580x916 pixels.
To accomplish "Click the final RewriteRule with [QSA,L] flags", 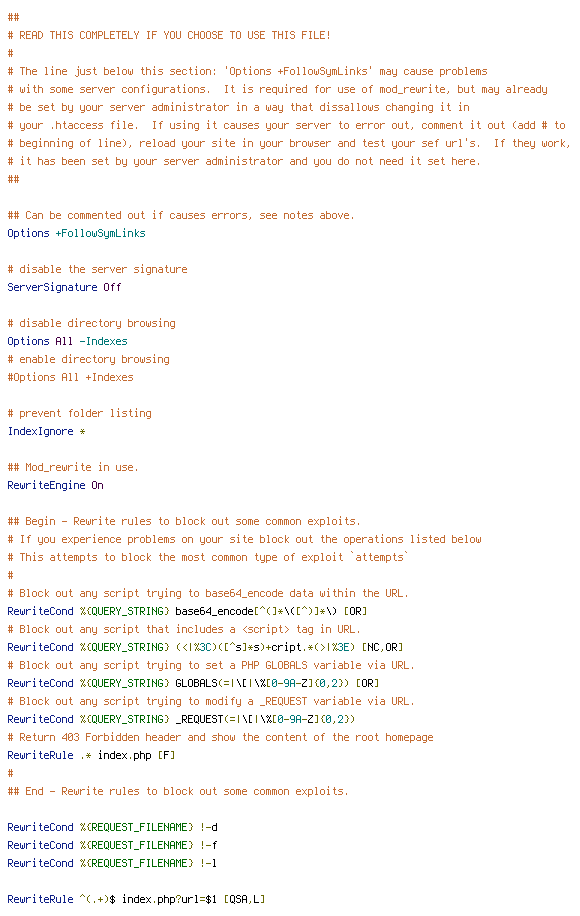I will point(136,899).
